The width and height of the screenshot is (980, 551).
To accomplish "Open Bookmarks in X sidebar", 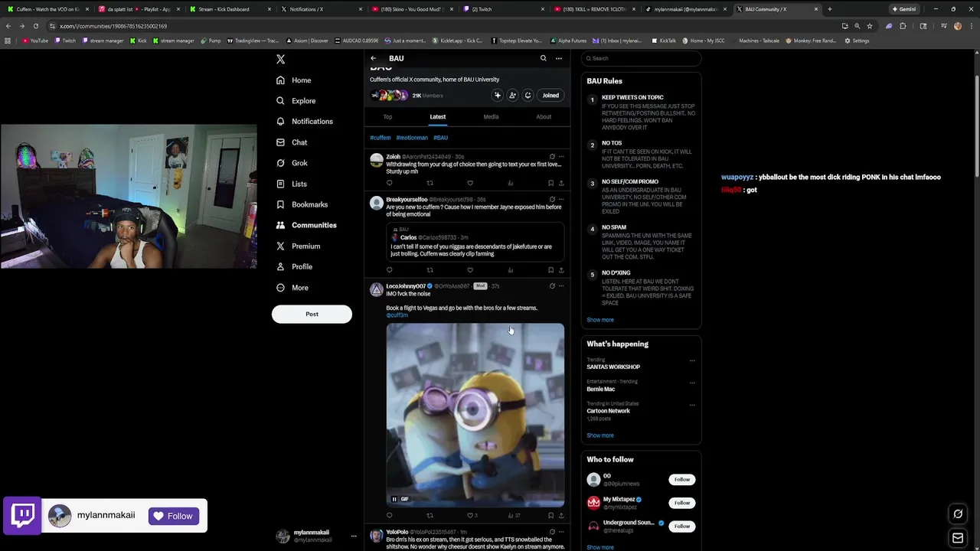I will (x=302, y=204).
